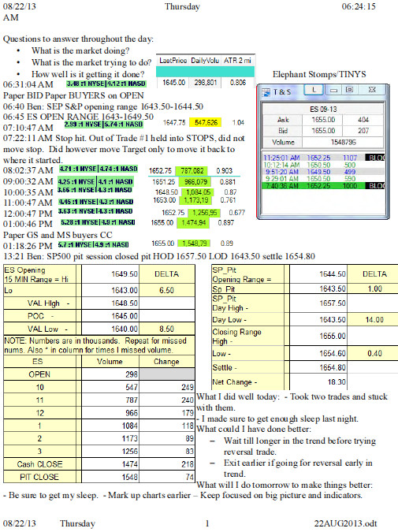
Task: Click the Settle value 1654.80 cell
Action: coord(318,367)
